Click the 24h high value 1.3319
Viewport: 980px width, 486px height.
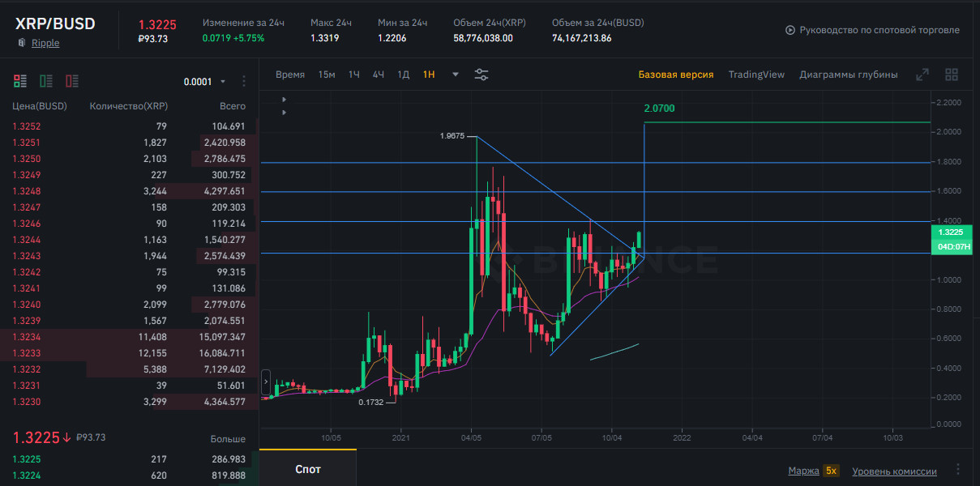point(324,38)
